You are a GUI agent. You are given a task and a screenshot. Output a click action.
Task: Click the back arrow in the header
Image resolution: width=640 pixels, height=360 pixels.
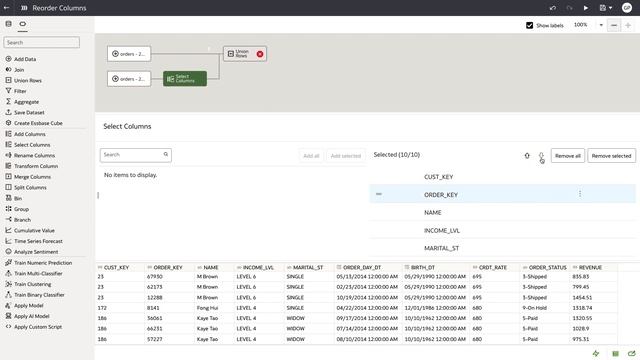pyautogui.click(x=7, y=8)
